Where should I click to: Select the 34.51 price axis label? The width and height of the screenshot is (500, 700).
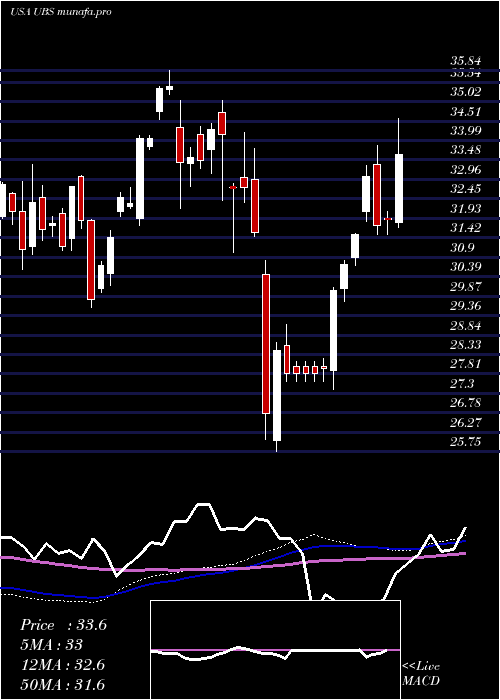click(466, 112)
